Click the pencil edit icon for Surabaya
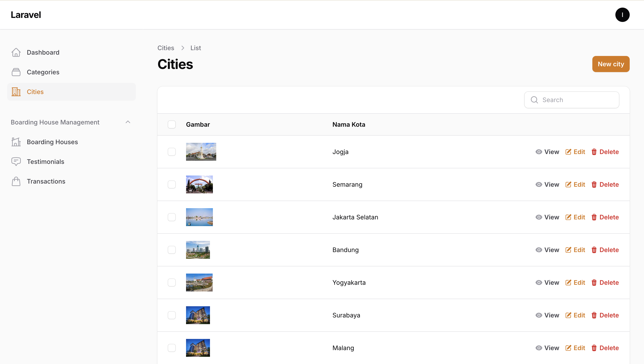Screen dimensions: 644x364 [568, 315]
